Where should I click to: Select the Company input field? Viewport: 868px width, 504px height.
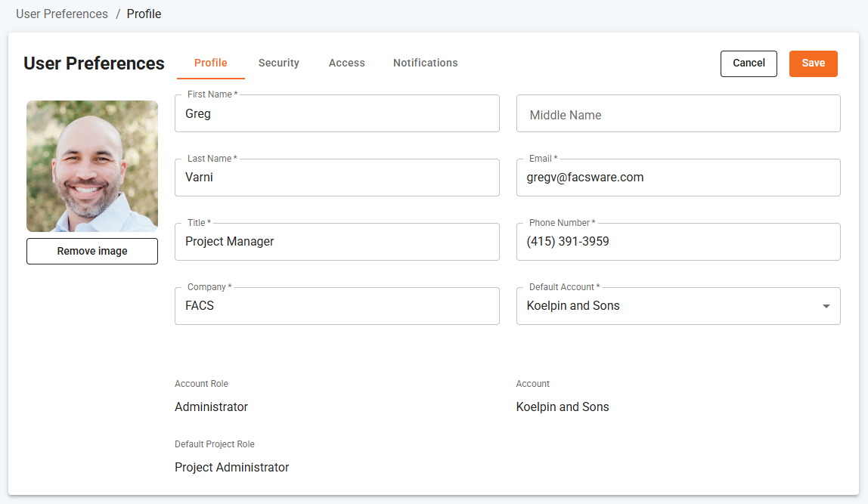pos(337,306)
